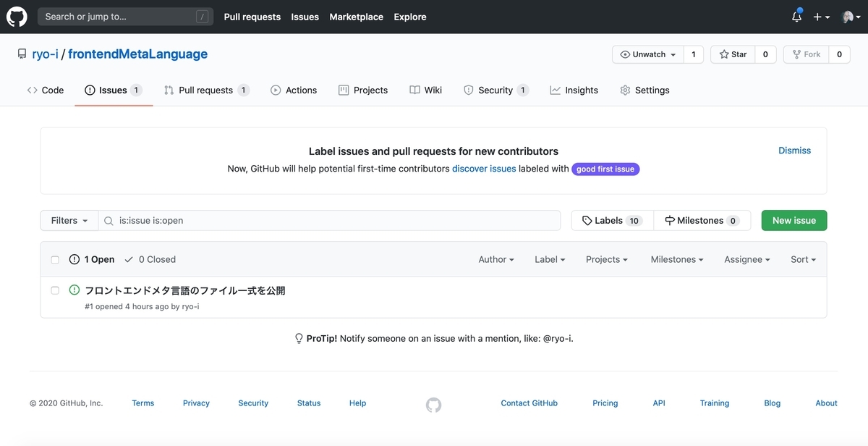Image resolution: width=868 pixels, height=446 pixels.
Task: Switch to the Wiki tab
Action: point(425,91)
